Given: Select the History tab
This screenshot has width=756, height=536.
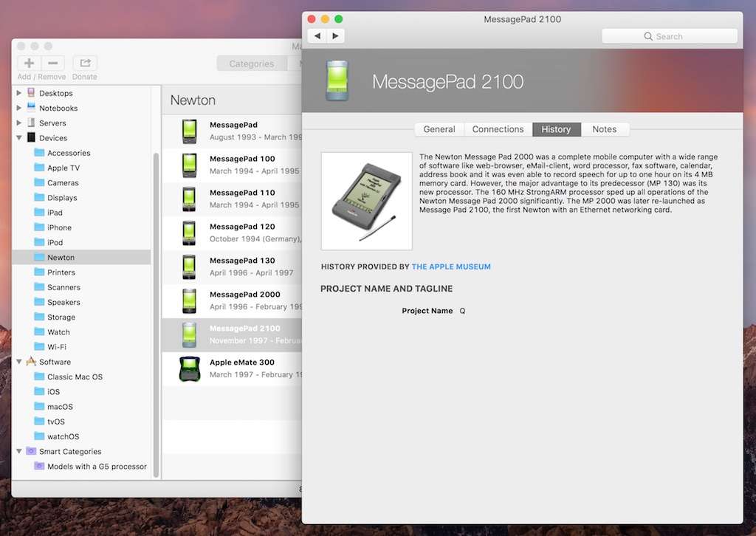Looking at the screenshot, I should (557, 129).
